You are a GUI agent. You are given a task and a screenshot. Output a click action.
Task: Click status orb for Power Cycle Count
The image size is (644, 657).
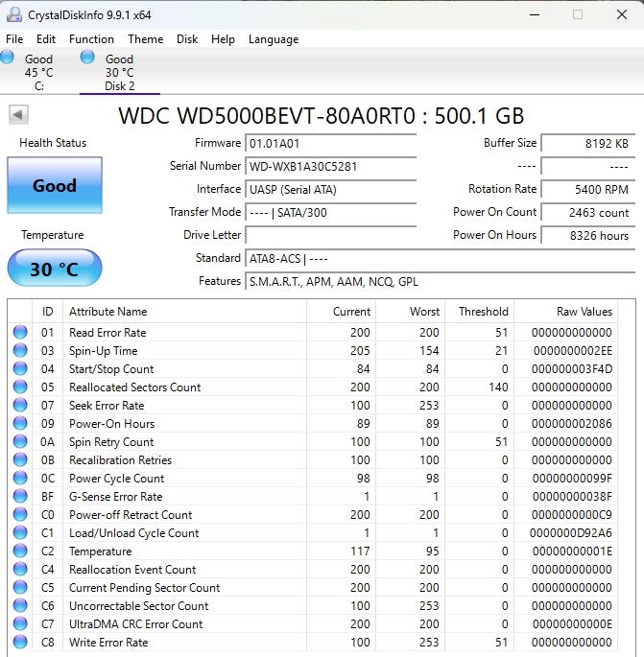click(20, 478)
